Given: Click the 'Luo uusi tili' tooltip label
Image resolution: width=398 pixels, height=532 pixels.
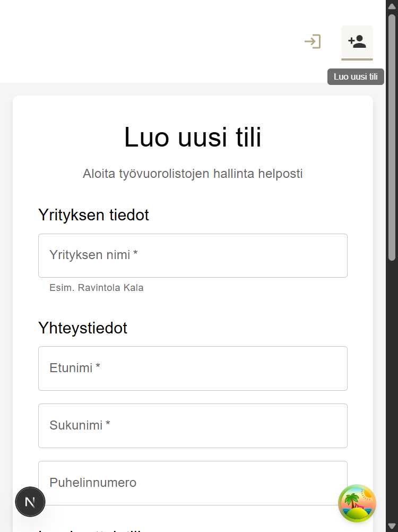Looking at the screenshot, I should pyautogui.click(x=356, y=76).
